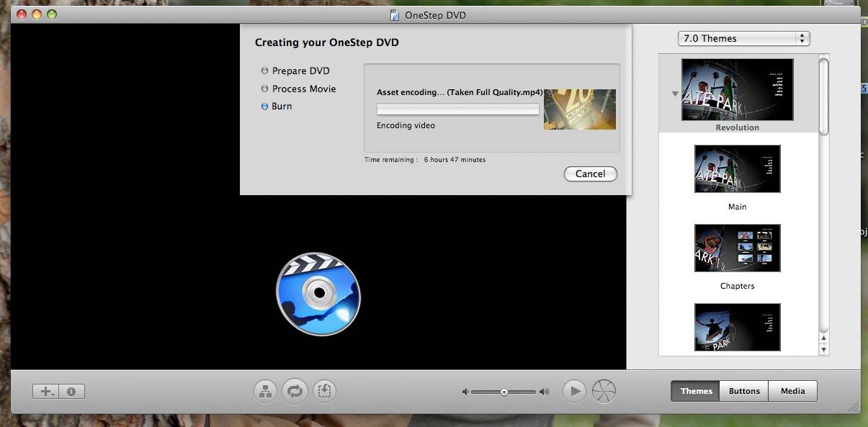Click the window minimize (yellow) button

coord(37,14)
